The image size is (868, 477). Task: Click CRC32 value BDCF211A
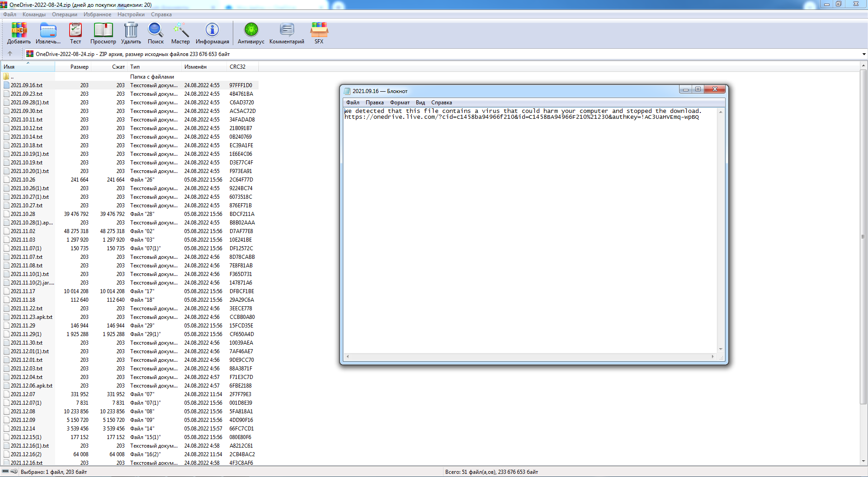[242, 214]
